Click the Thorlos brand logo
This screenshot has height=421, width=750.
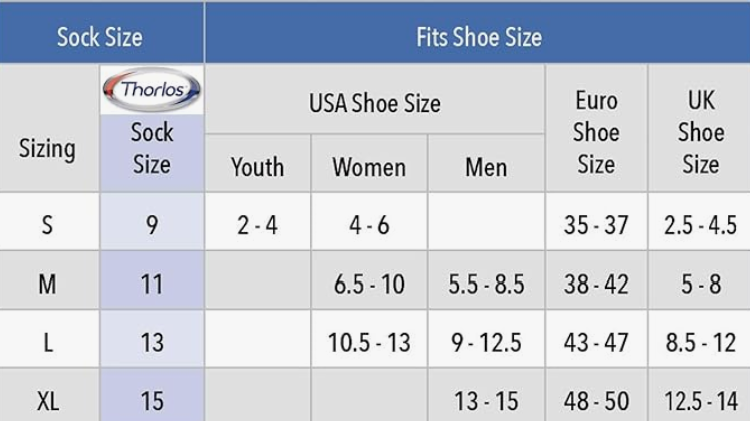point(152,90)
